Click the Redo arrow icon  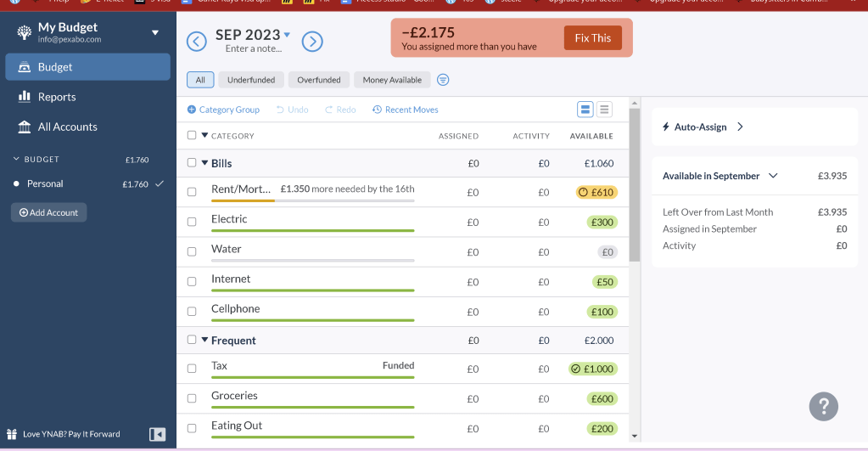click(x=329, y=110)
